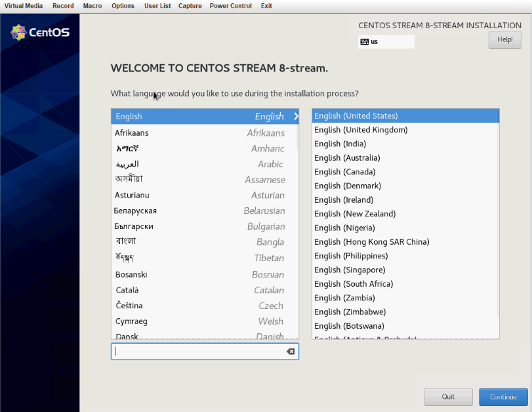Select English (Ireland) locale
Viewport: 532px width, 412px height.
405,200
